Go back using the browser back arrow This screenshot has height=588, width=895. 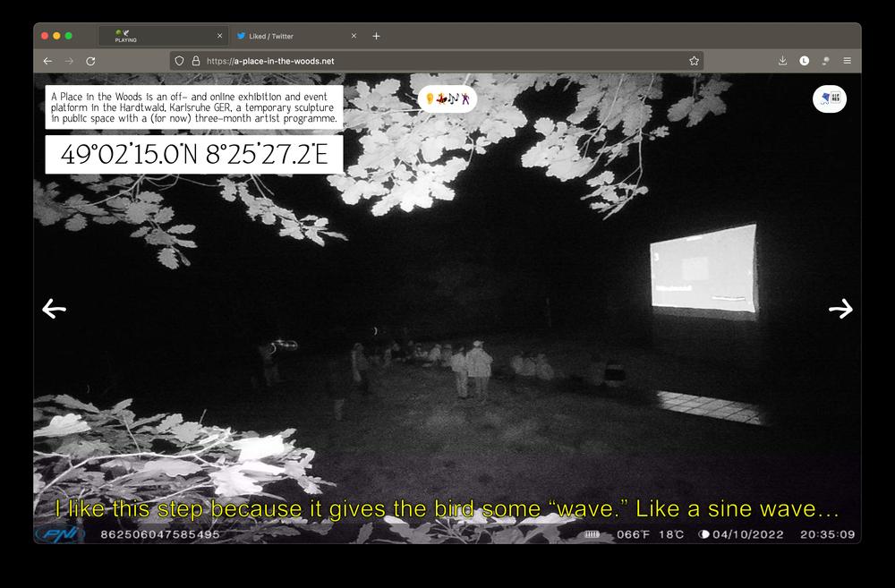click(x=48, y=61)
